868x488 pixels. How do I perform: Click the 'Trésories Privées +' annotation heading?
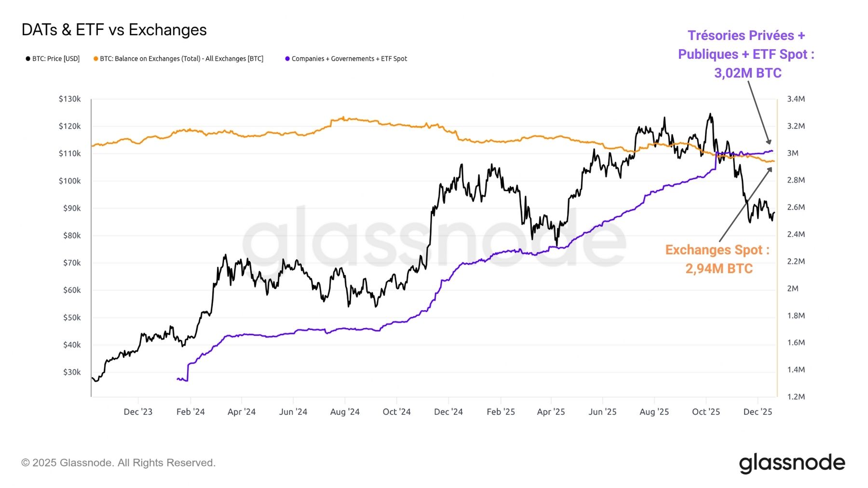pos(746,36)
